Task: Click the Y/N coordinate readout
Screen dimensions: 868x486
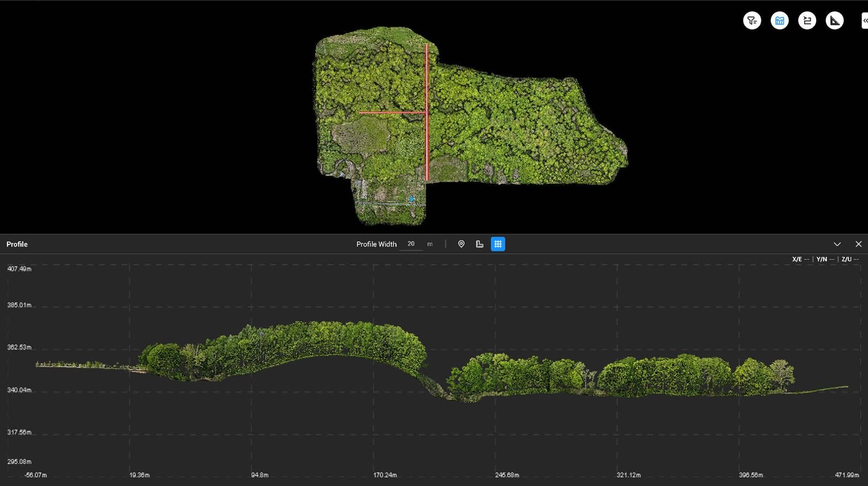Action: click(825, 259)
